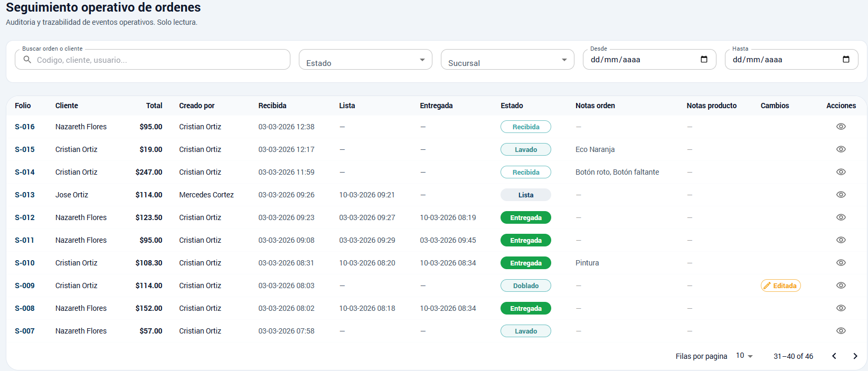Click folio S-013

[x=25, y=195]
